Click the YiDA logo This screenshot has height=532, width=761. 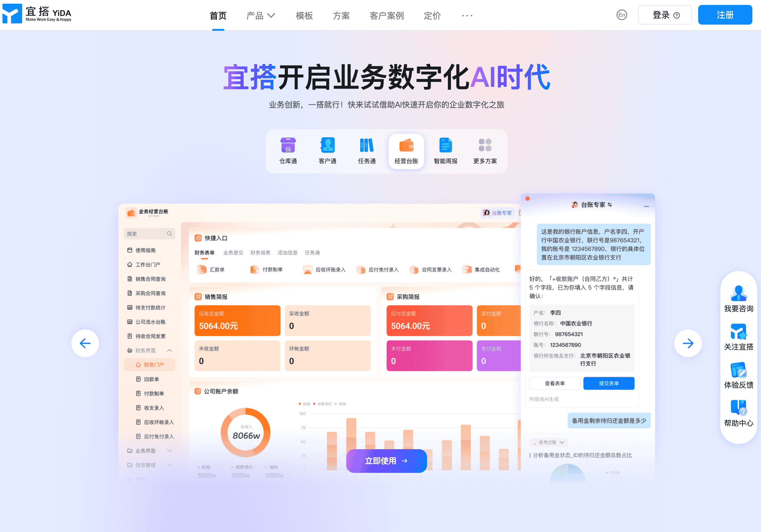(x=37, y=14)
